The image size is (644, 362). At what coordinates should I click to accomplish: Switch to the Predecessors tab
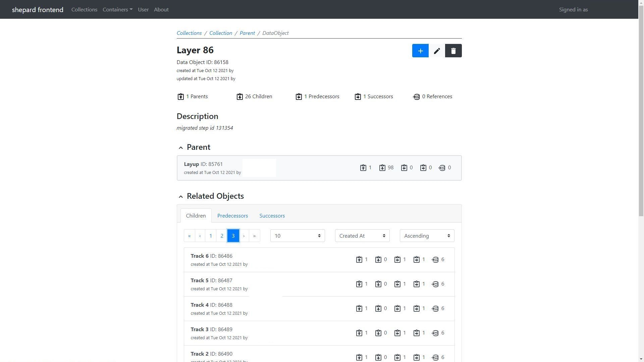232,216
